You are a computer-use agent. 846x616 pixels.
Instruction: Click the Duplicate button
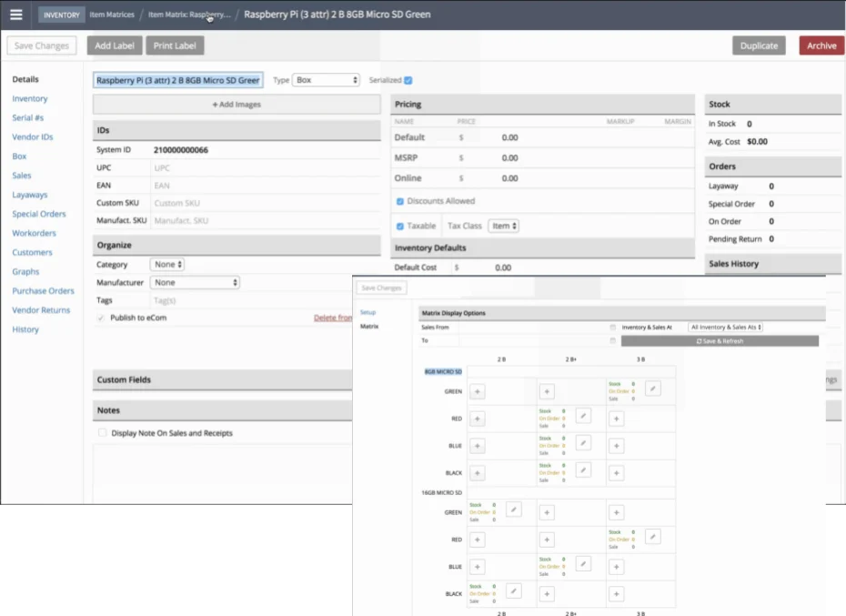pos(759,45)
